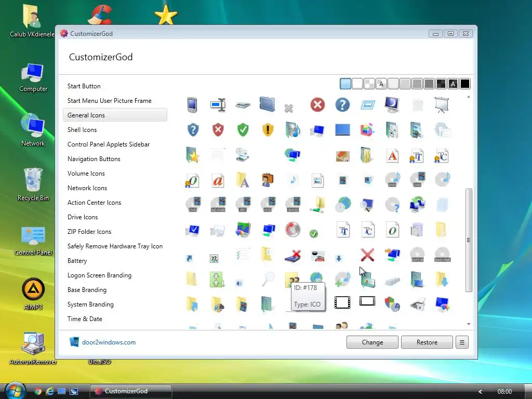Image resolution: width=532 pixels, height=399 pixels.
Task: Open System Branding category
Action: pos(90,304)
